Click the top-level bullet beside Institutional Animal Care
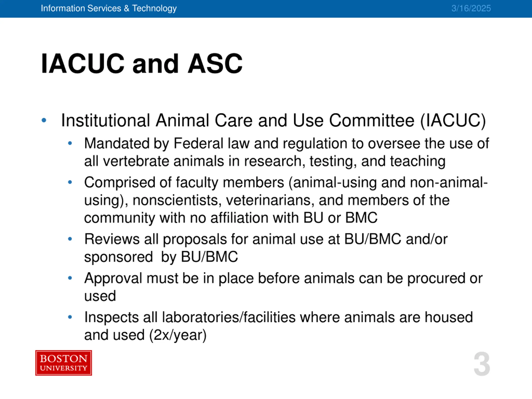The height and width of the screenshot is (399, 532). coord(44,120)
